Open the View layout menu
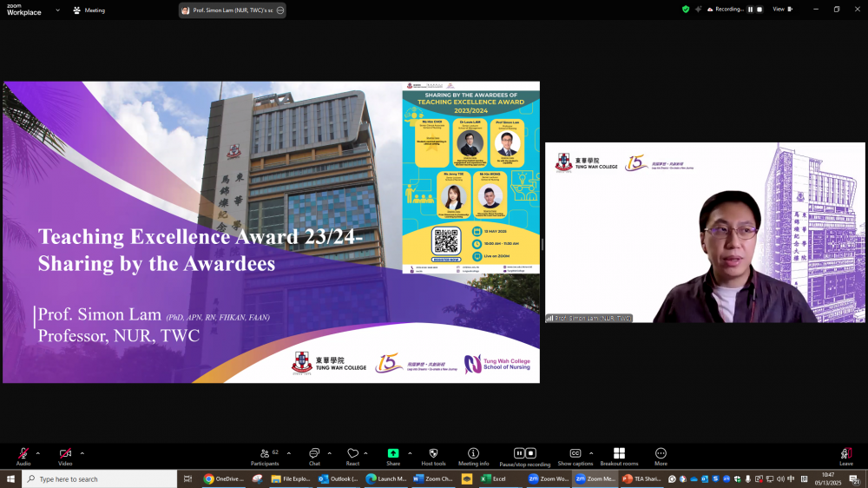Screen dimensions: 868x488 point(783,9)
